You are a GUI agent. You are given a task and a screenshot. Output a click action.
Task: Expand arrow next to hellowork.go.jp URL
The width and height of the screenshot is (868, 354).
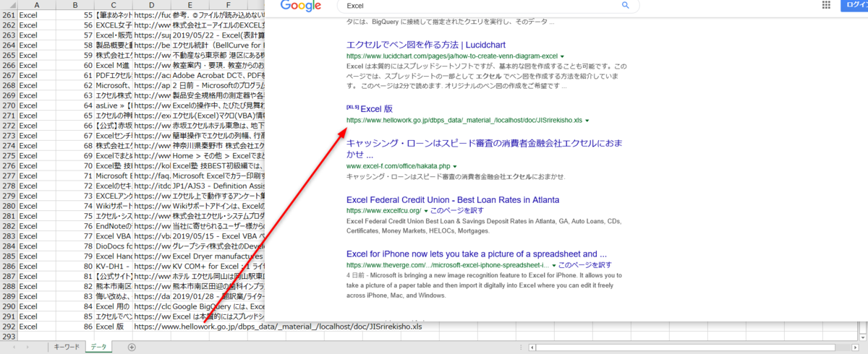pos(587,121)
